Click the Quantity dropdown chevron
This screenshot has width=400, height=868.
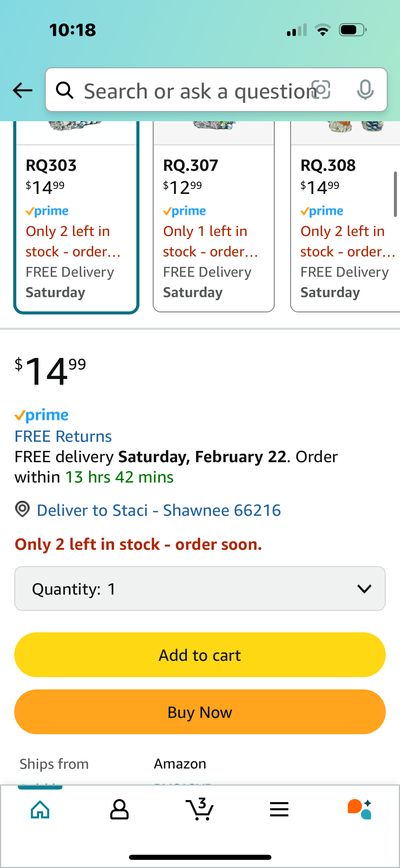click(364, 589)
